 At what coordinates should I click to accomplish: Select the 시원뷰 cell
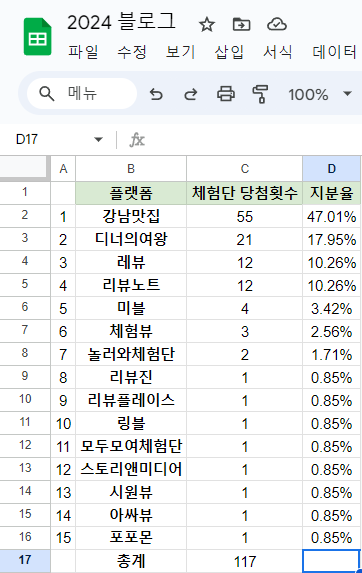[x=131, y=492]
